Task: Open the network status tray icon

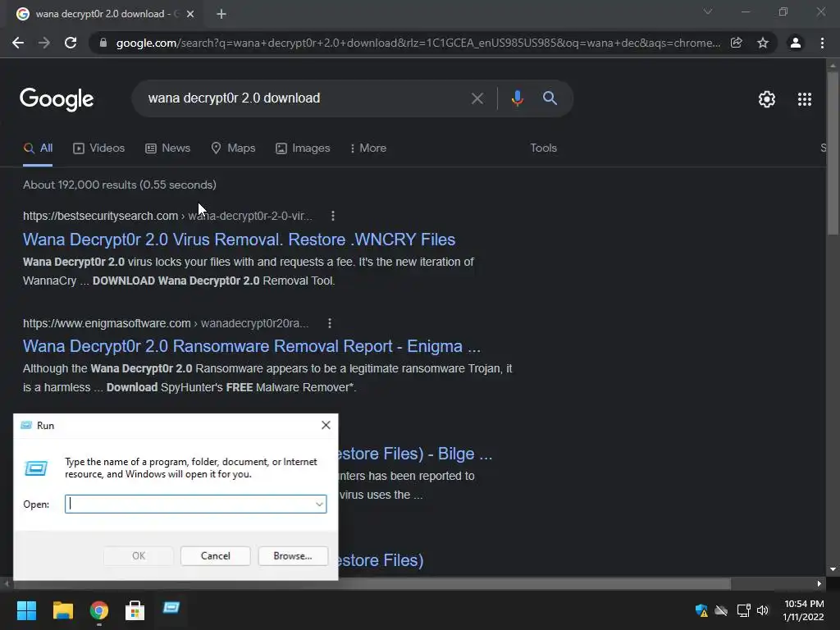Action: [x=743, y=610]
